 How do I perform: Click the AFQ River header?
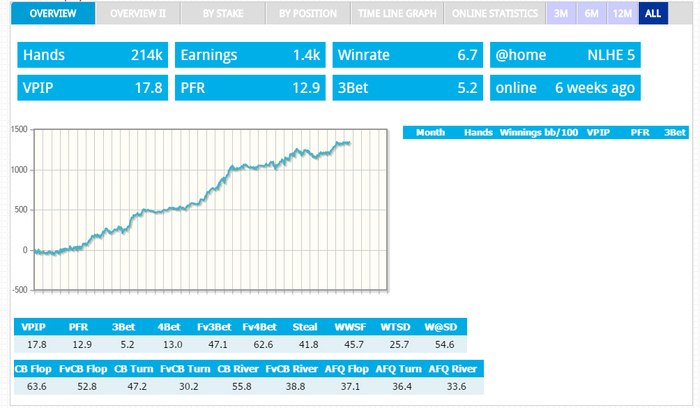(453, 369)
